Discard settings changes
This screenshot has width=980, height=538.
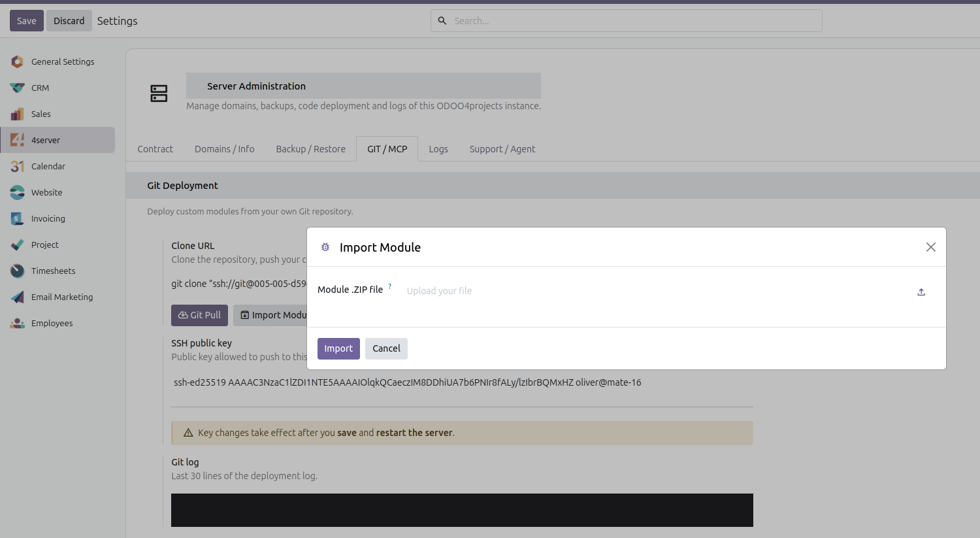[69, 21]
